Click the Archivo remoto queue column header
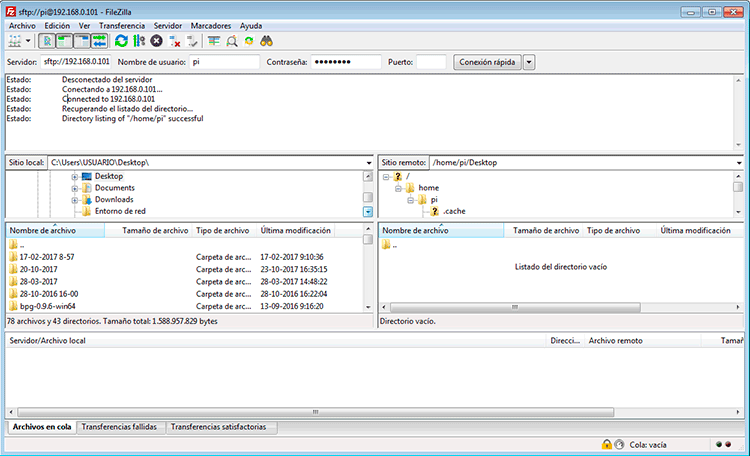The width and height of the screenshot is (750, 456). click(x=642, y=341)
